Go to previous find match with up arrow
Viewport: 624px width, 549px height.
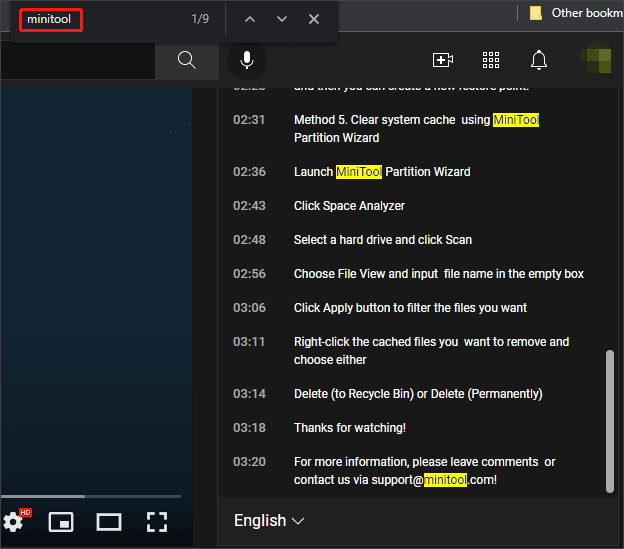(x=250, y=19)
